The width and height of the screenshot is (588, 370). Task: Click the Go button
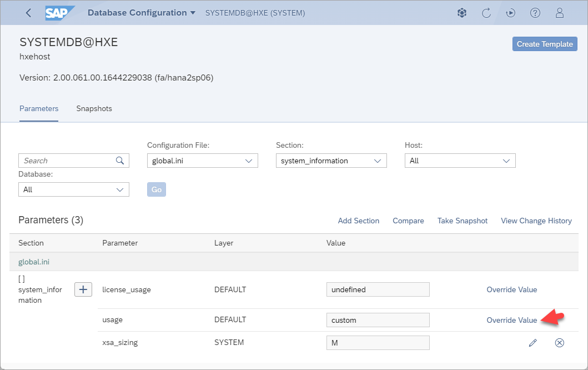(157, 189)
